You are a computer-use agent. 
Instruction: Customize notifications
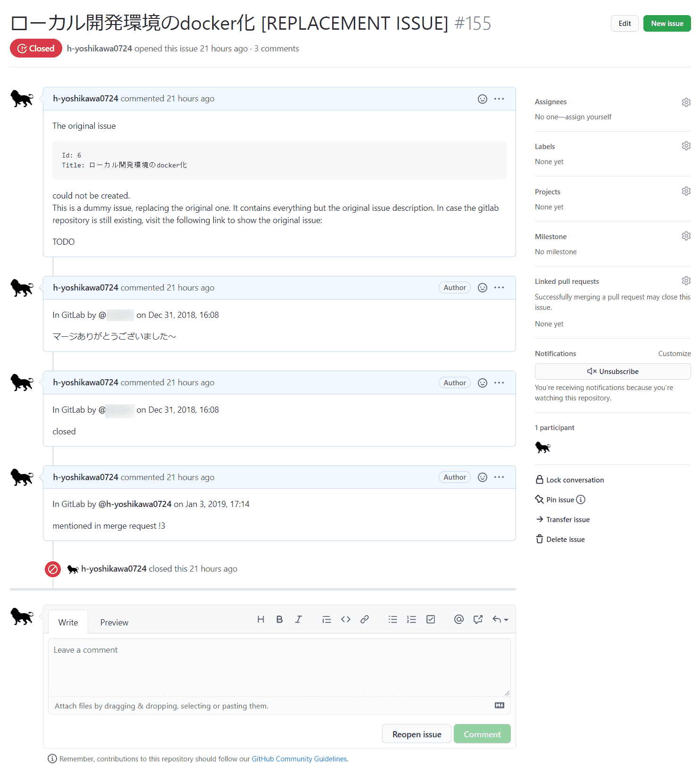675,354
